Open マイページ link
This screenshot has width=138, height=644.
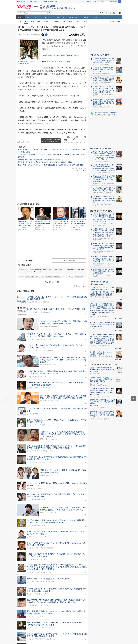click(x=103, y=13)
